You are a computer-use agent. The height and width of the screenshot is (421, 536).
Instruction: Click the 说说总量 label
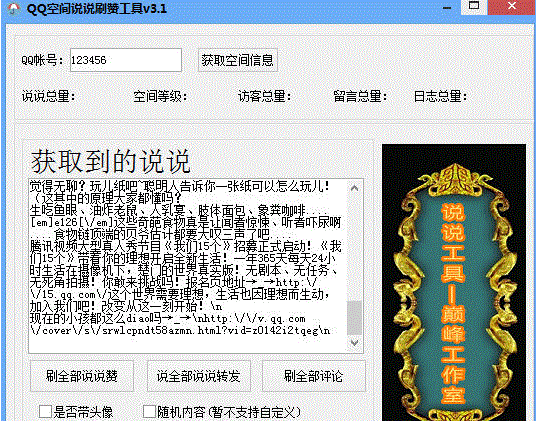click(x=49, y=96)
